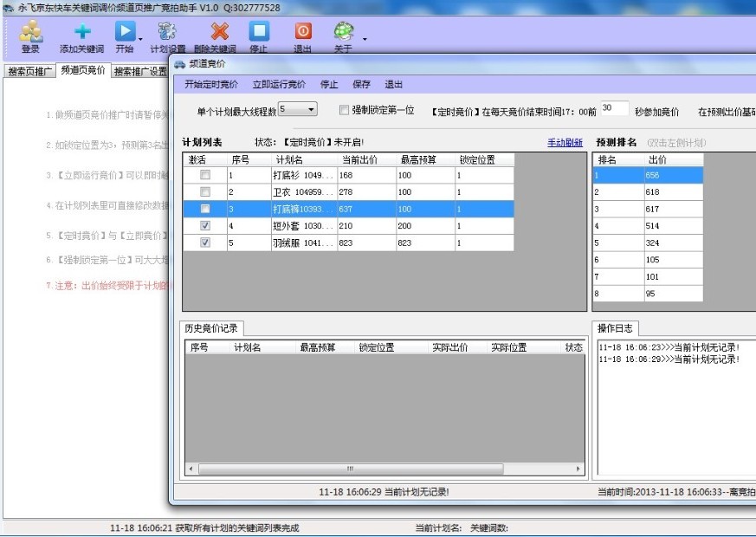
Task: Select plan cell 羽绒服 1041...
Action: click(304, 243)
